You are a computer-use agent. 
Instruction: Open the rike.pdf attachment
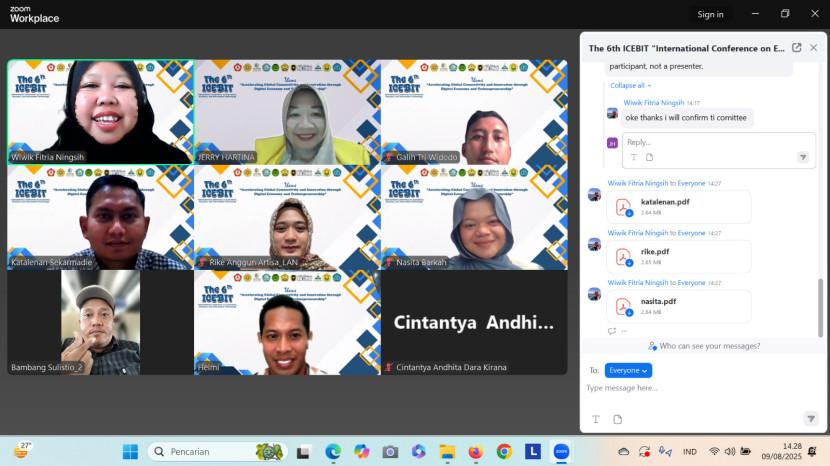tap(679, 257)
